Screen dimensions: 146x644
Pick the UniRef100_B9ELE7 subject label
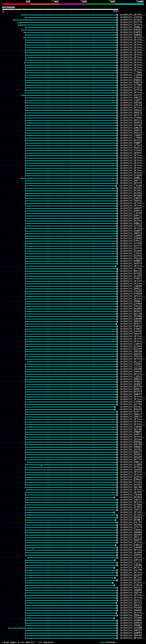[131, 452]
